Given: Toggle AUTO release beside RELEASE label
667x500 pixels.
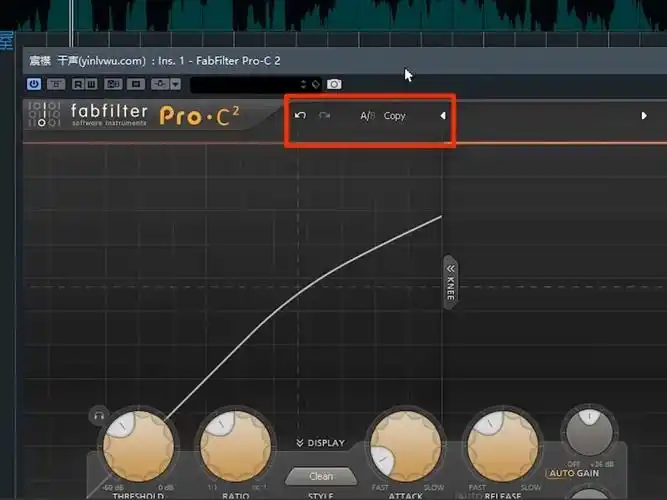Looking at the screenshot, I should 469,496.
